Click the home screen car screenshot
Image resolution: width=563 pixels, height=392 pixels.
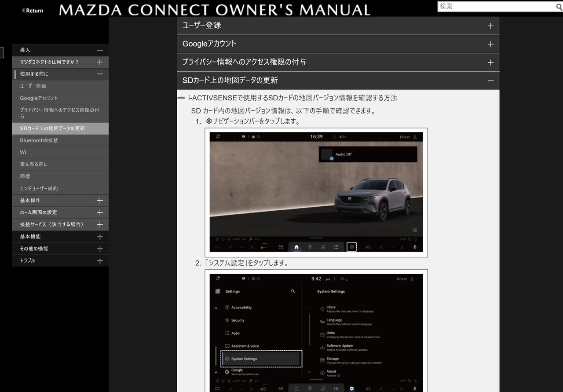(x=316, y=192)
